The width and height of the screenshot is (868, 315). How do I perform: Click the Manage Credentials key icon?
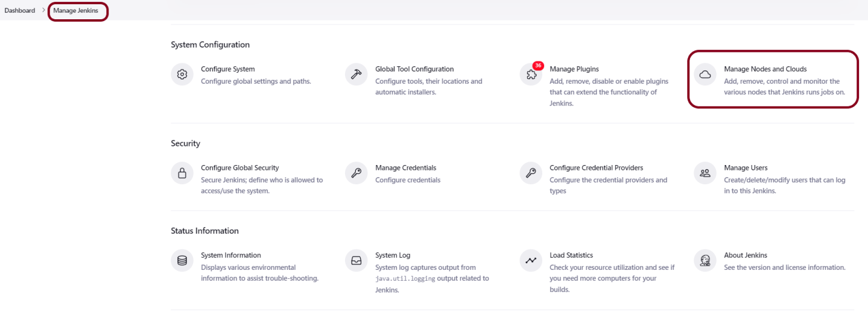356,173
